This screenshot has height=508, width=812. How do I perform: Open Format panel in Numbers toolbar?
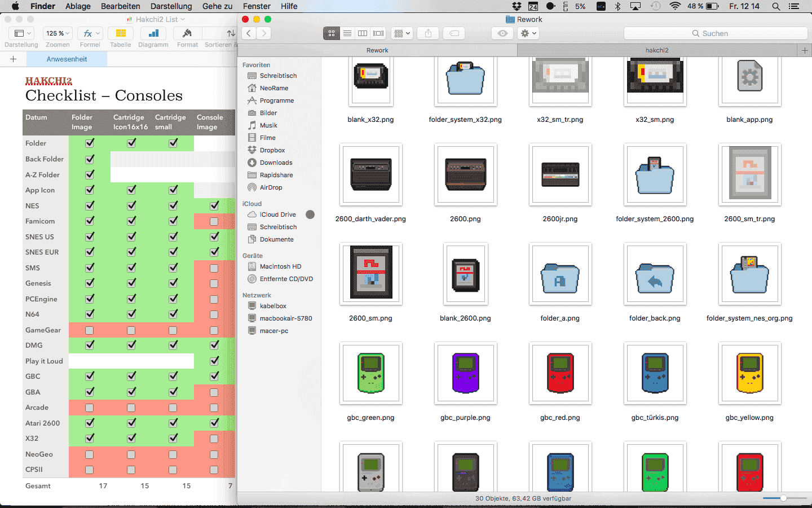pos(187,38)
